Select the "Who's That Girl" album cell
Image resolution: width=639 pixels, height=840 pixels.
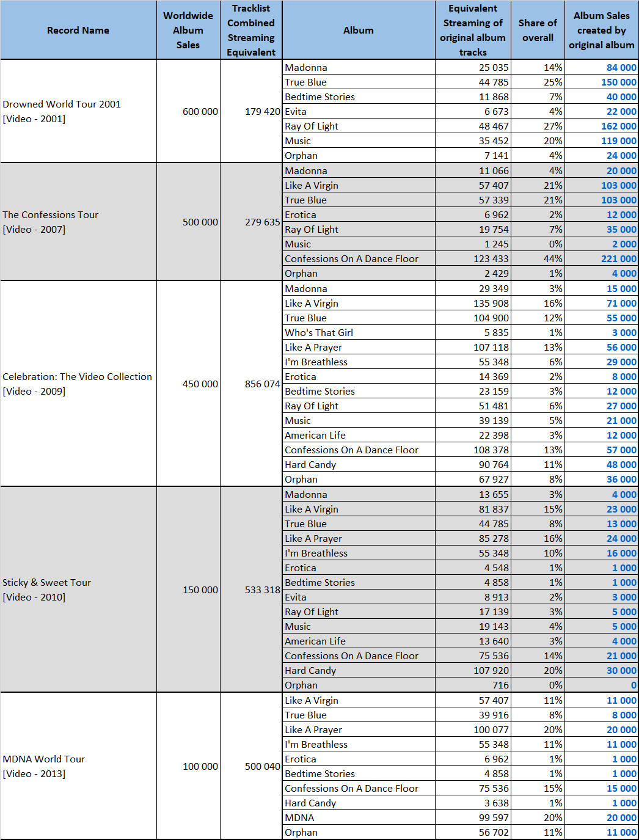click(x=359, y=332)
